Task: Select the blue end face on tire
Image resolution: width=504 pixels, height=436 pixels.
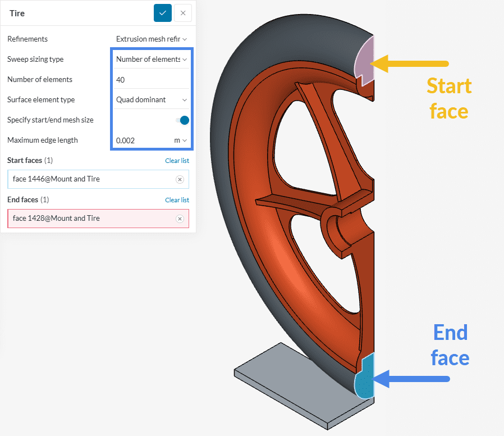Action: 364,376
